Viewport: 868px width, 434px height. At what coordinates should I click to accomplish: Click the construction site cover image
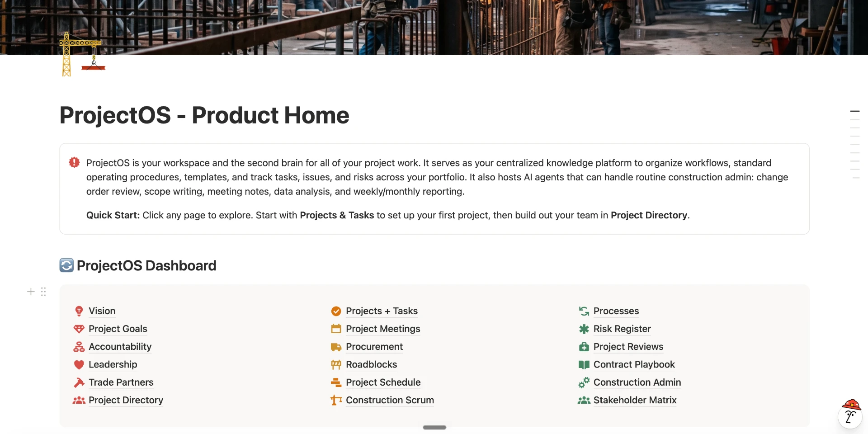434,27
